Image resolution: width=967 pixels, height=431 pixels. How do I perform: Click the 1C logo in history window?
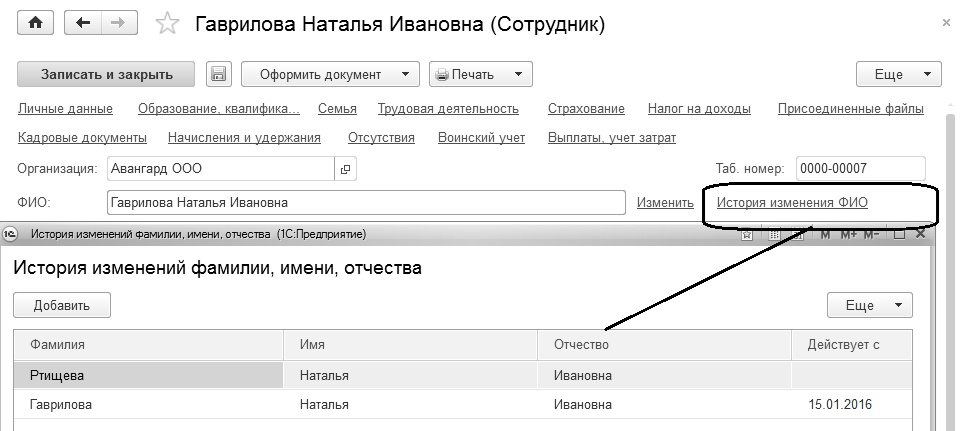pyautogui.click(x=10, y=234)
